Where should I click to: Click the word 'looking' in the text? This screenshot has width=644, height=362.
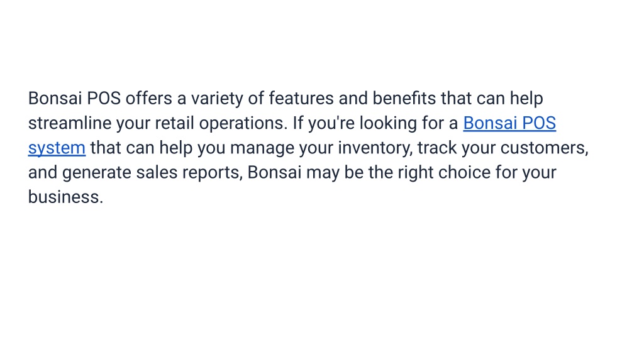click(x=388, y=124)
